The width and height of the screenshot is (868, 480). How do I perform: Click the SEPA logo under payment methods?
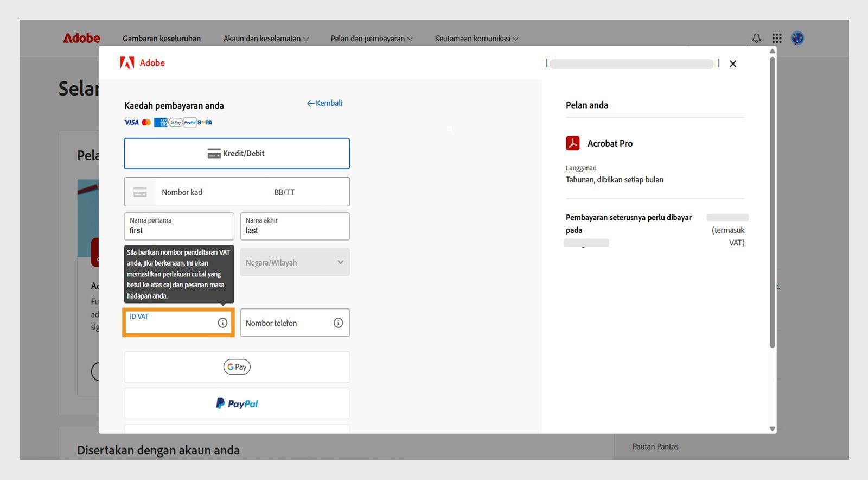pyautogui.click(x=205, y=122)
